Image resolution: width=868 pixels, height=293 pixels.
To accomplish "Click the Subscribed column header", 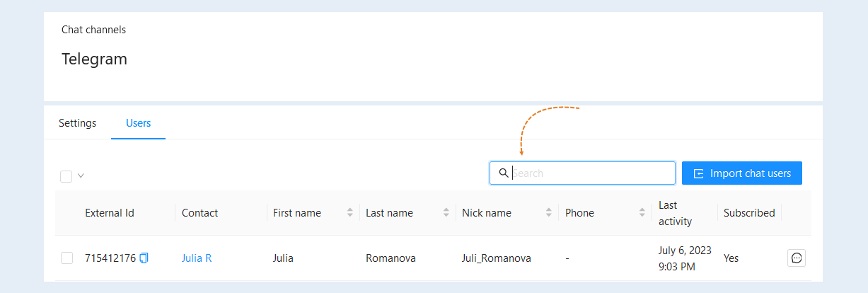I will pyautogui.click(x=749, y=213).
